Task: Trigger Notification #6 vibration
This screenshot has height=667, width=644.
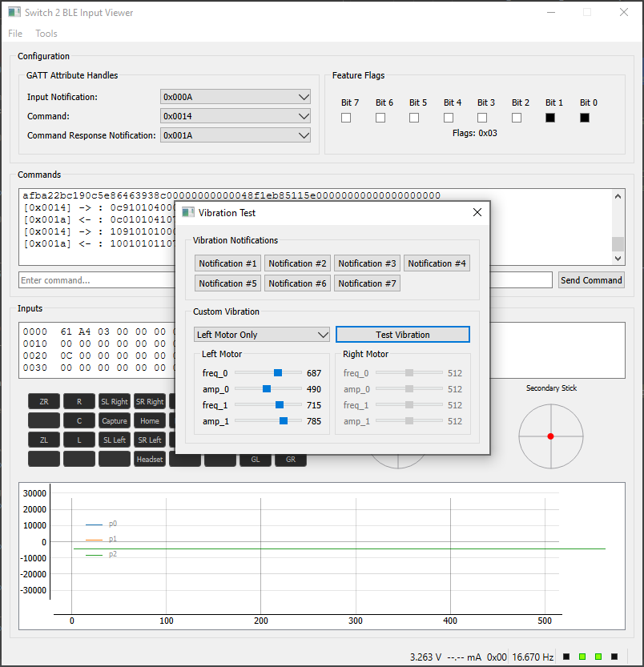Action: coord(297,283)
